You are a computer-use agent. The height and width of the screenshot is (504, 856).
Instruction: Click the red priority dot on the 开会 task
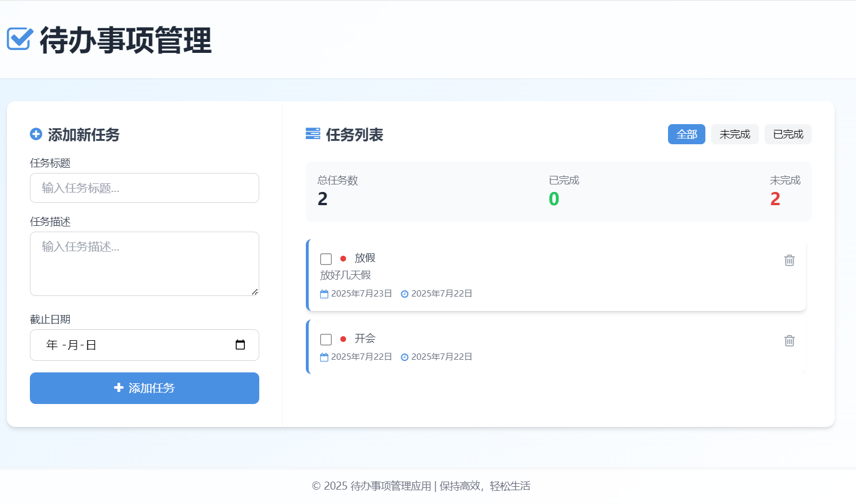pyautogui.click(x=343, y=338)
